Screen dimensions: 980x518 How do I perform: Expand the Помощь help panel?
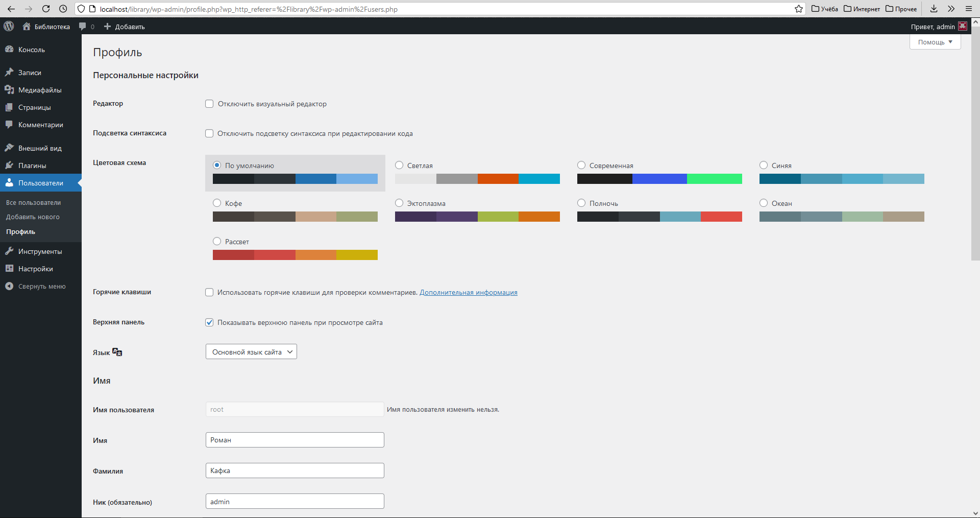point(935,42)
